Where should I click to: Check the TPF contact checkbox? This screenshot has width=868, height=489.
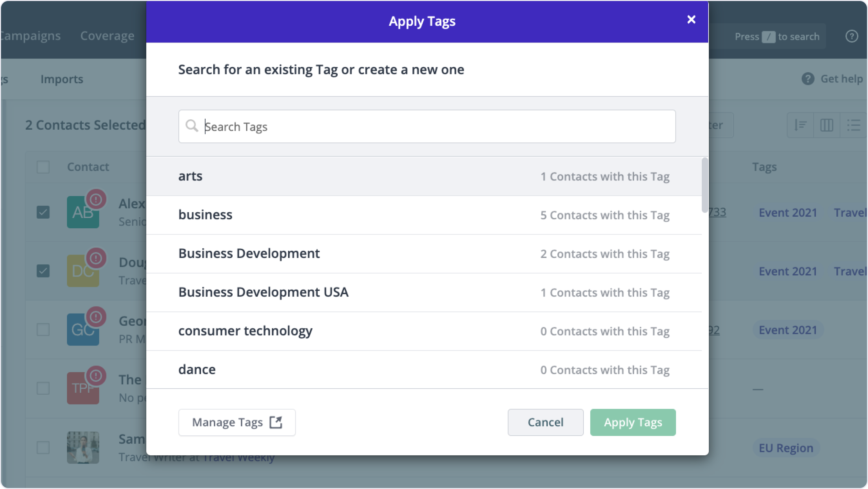point(43,389)
